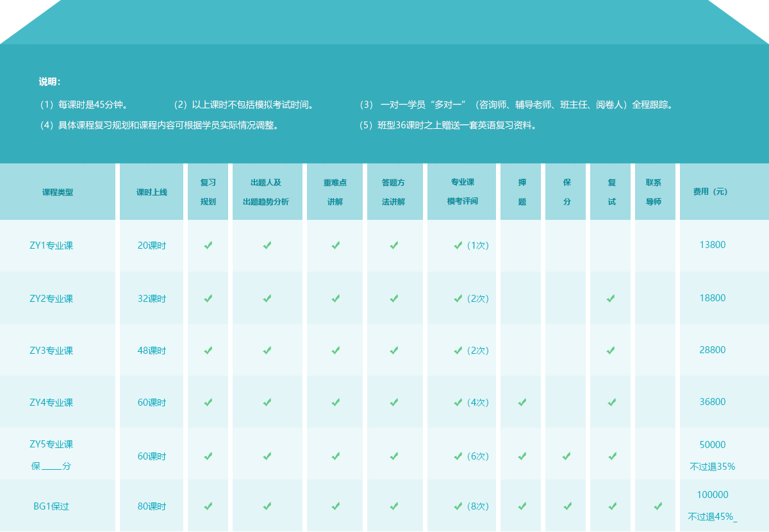Click the 复试 checkmark in ZY4专业课 row
Viewport: 769px width, 532px height.
[612, 402]
